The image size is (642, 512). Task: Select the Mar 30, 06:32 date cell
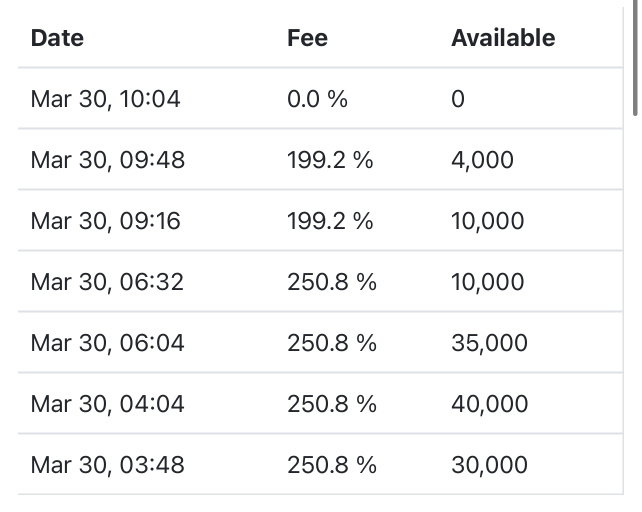point(107,282)
